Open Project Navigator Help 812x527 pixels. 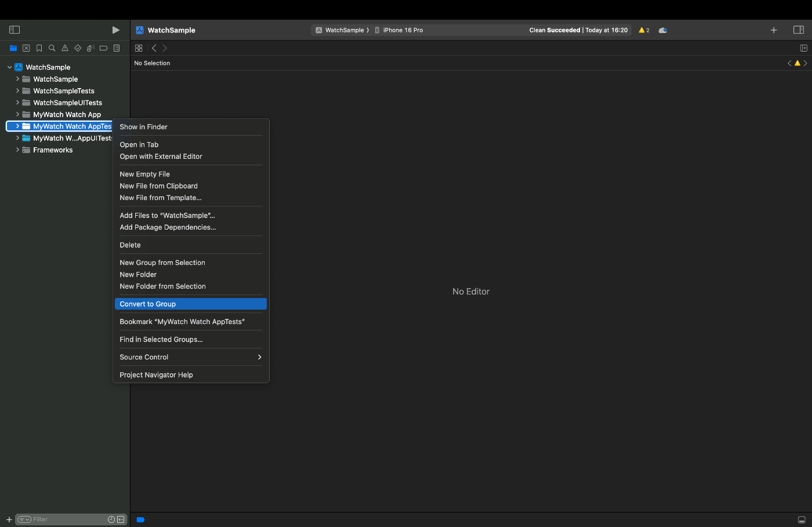(x=191, y=375)
